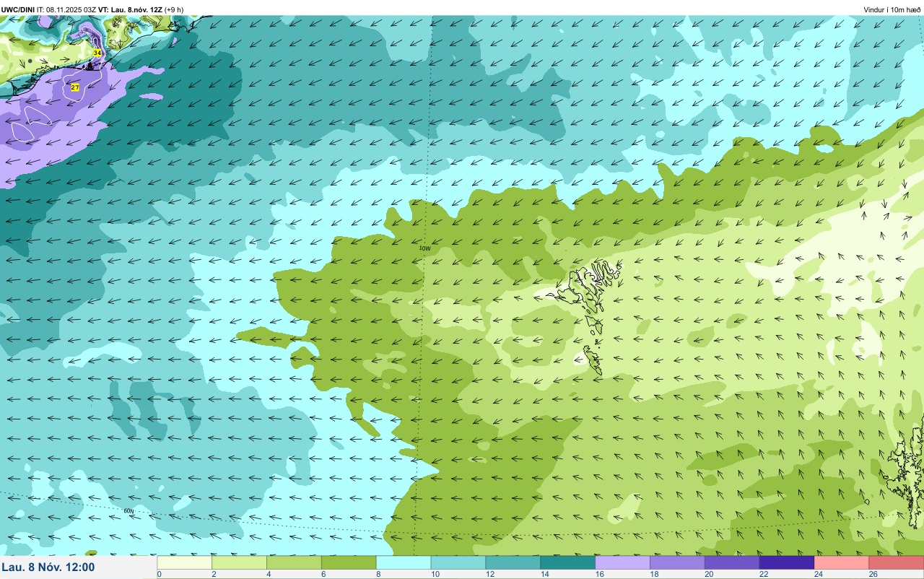Screen dimensions: 924x579
Task: Click the legend scale number "0"
Action: 159,575
